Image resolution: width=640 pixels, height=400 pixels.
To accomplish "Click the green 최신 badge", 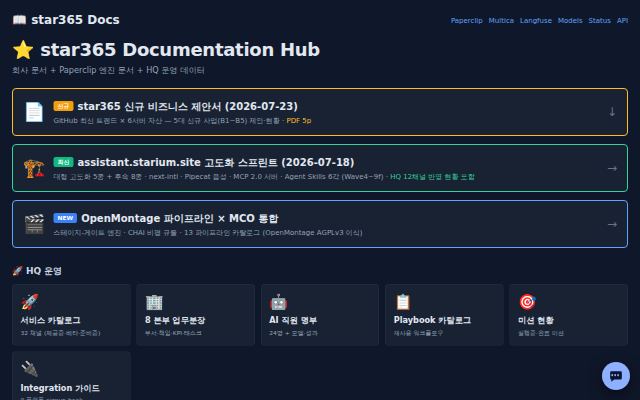I will pos(63,162).
